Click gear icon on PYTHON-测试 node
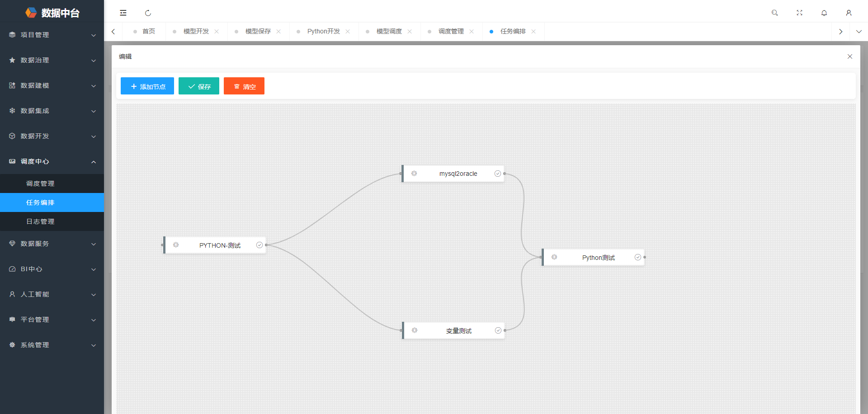 tap(176, 245)
